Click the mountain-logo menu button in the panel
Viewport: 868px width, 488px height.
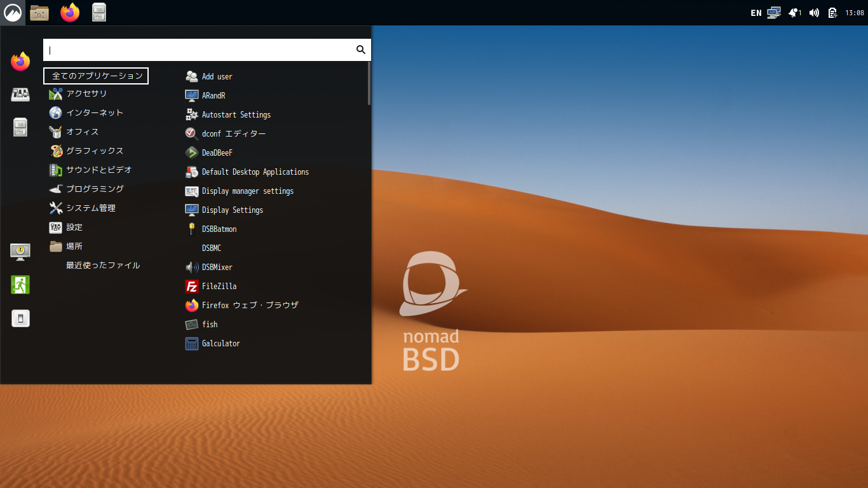pyautogui.click(x=13, y=13)
